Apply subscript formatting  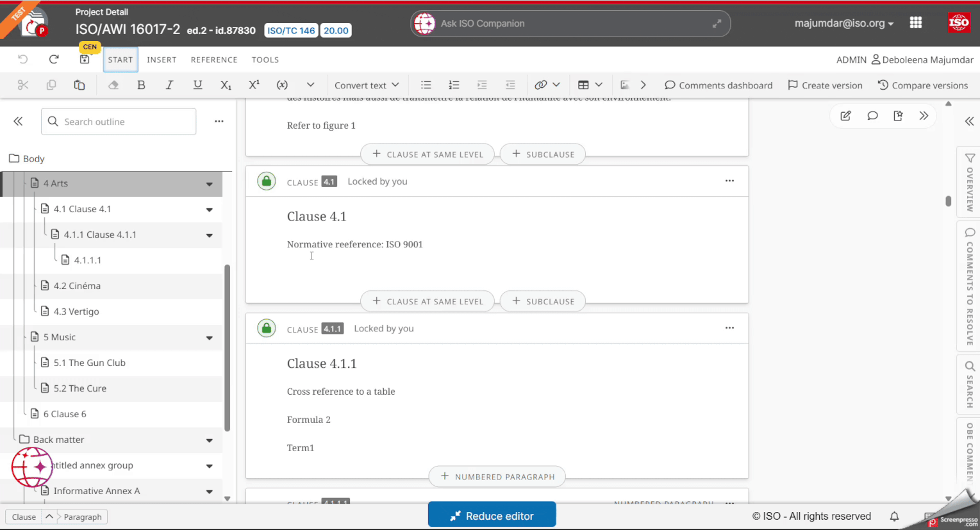[226, 85]
